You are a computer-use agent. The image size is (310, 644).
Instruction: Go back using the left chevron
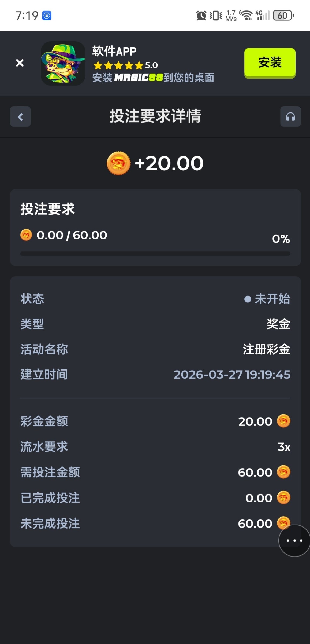(x=20, y=117)
